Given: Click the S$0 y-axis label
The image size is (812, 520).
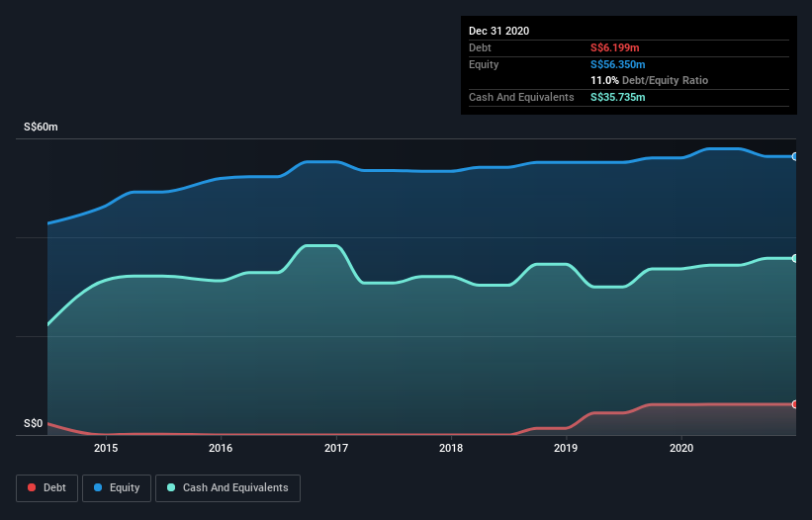Looking at the screenshot, I should (x=34, y=424).
